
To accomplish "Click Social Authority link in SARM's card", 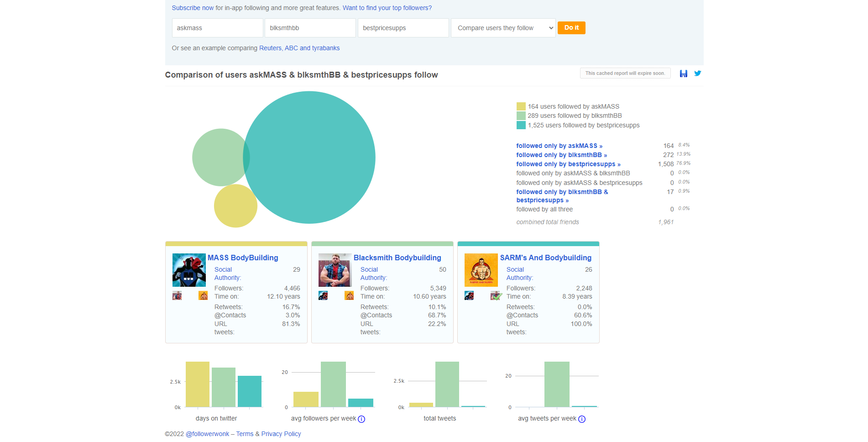I will click(520, 274).
